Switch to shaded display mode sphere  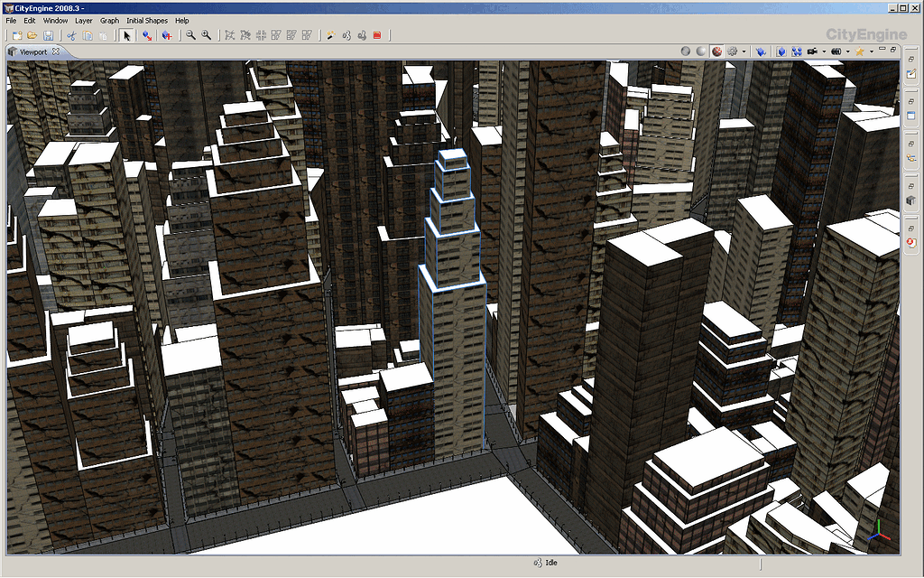click(700, 51)
